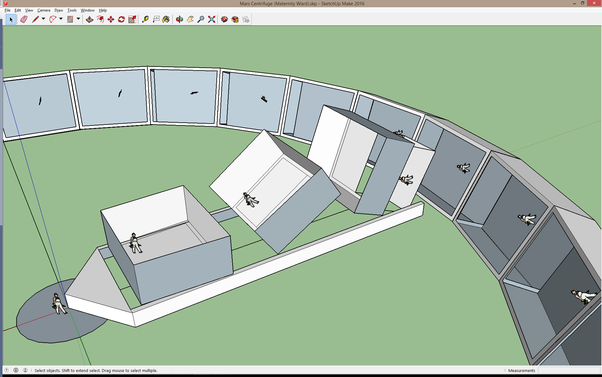The width and height of the screenshot is (602, 377).
Task: Expand the Line tool dropdown arrow
Action: click(x=43, y=19)
